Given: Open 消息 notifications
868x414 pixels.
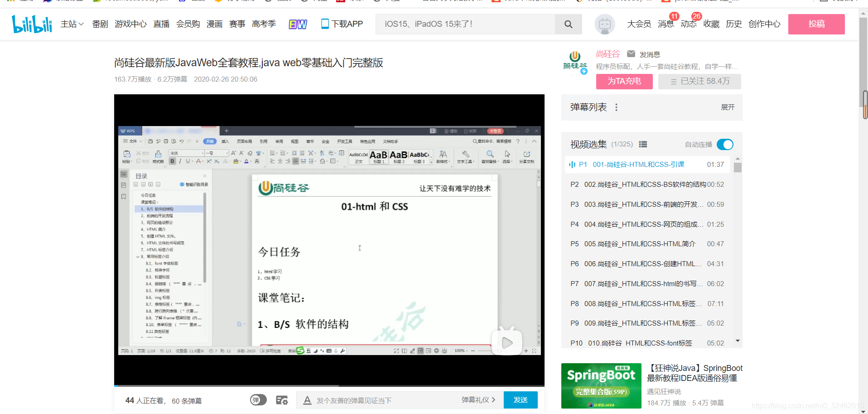Looking at the screenshot, I should click(x=666, y=24).
